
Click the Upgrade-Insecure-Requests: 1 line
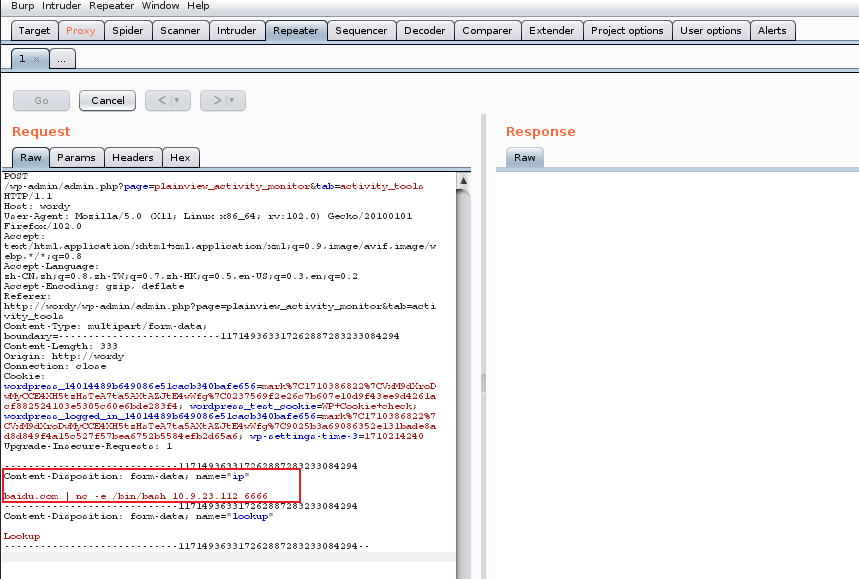click(x=88, y=446)
